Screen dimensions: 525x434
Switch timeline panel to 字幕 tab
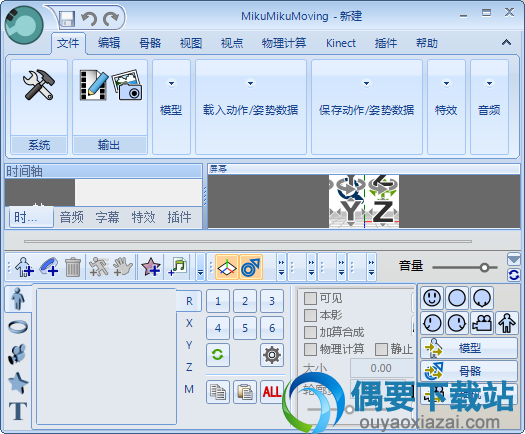coord(107,217)
